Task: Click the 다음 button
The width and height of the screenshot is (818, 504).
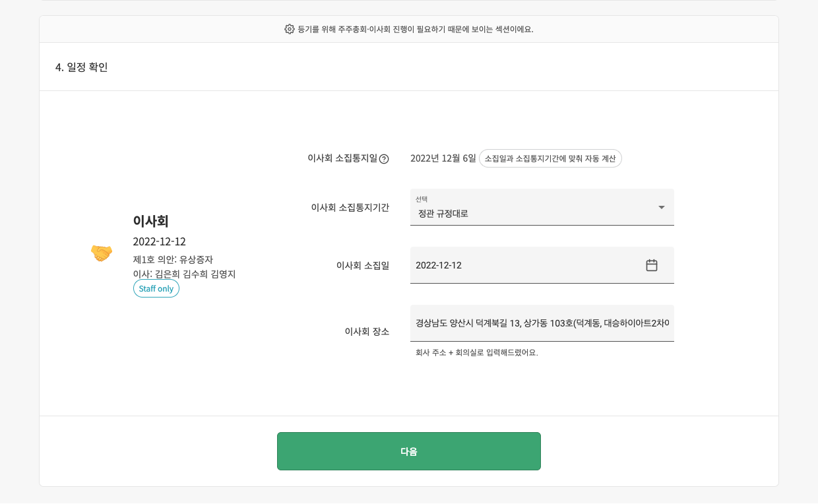Action: [409, 451]
